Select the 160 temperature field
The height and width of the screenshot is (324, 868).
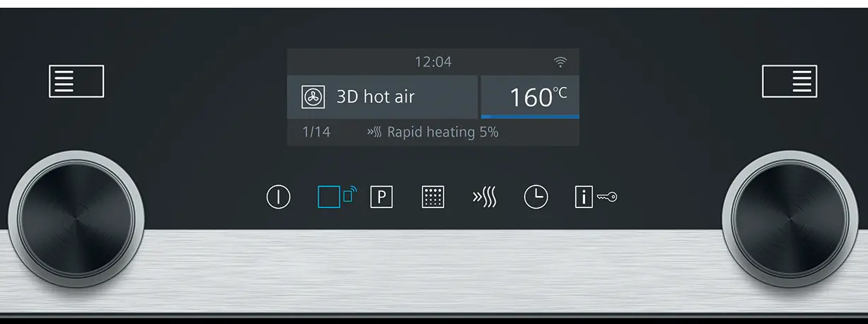click(530, 97)
